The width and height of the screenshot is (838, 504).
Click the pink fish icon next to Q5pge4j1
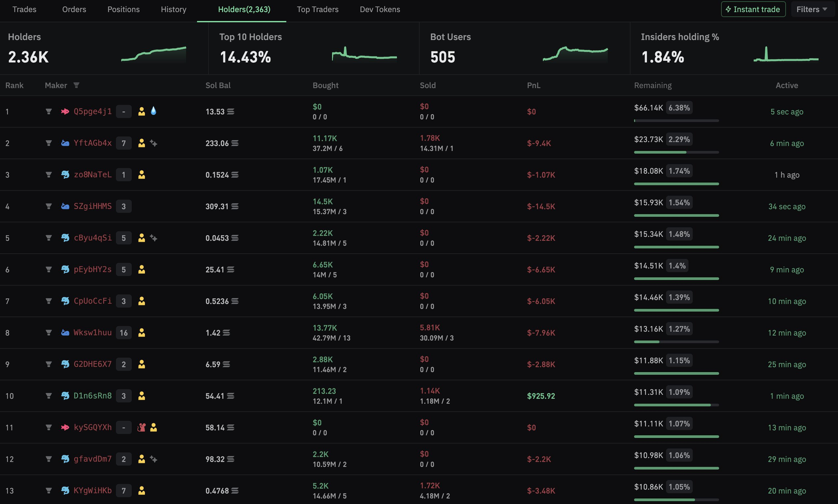pyautogui.click(x=65, y=111)
